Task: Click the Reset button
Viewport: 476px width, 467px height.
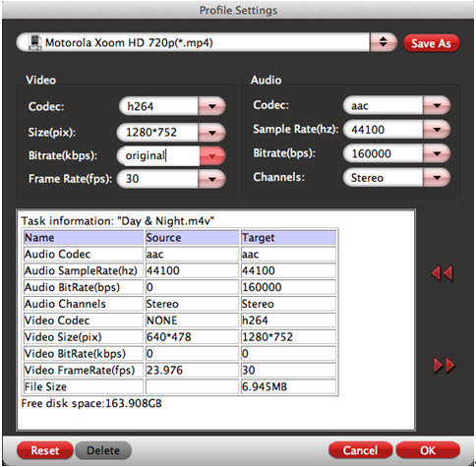Action: click(x=45, y=450)
